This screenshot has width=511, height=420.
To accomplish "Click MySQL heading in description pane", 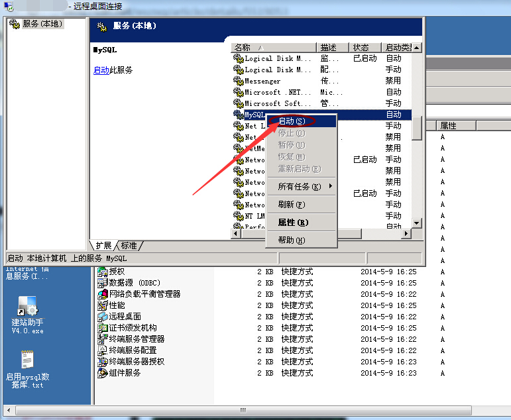I will 105,50.
